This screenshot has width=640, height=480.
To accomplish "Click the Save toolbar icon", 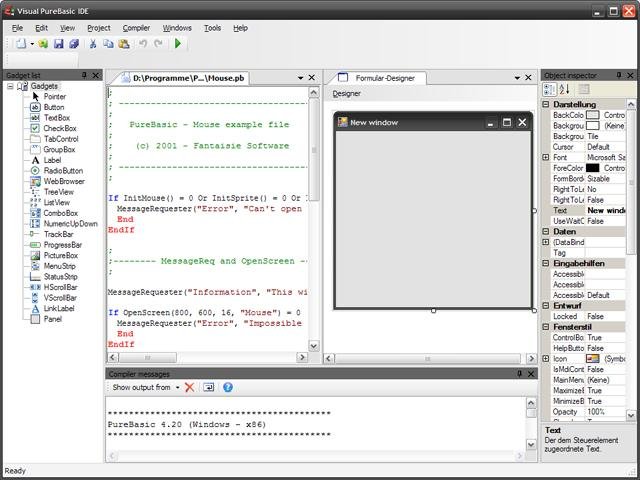I will 59,43.
